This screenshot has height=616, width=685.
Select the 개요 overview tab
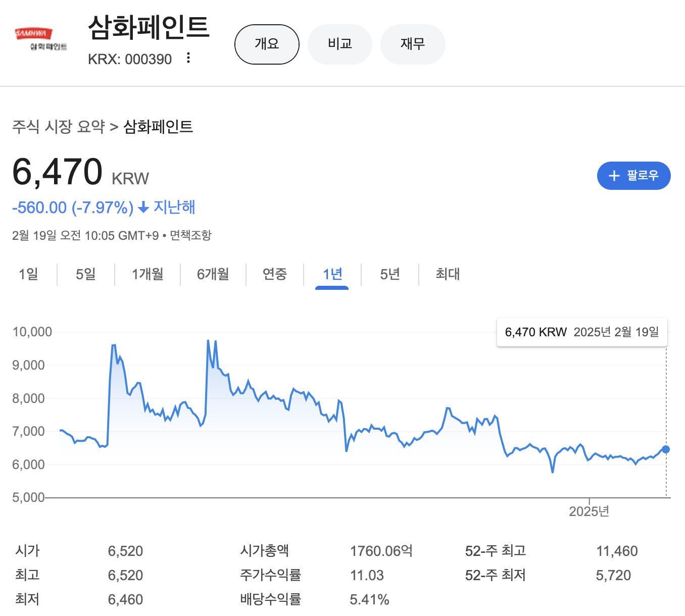[267, 44]
